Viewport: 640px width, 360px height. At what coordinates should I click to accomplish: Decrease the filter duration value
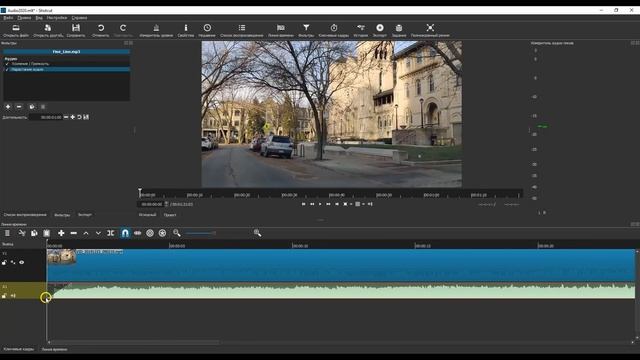[66, 117]
